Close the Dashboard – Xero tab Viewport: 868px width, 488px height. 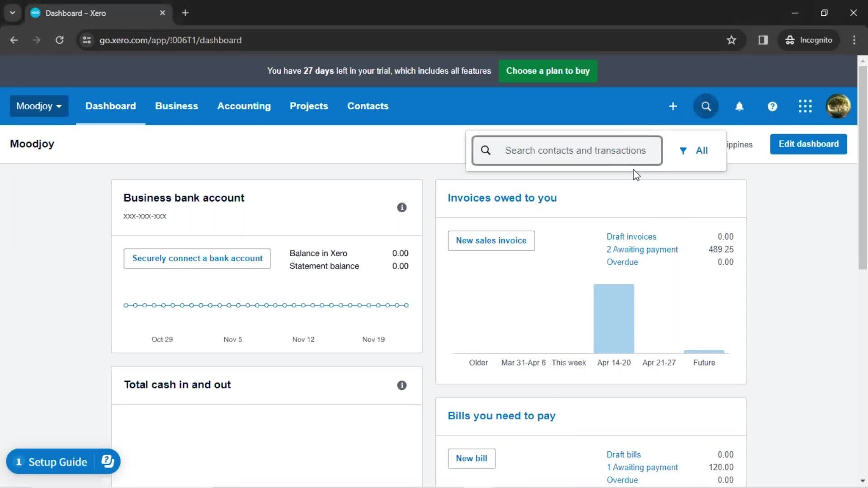[x=162, y=13]
